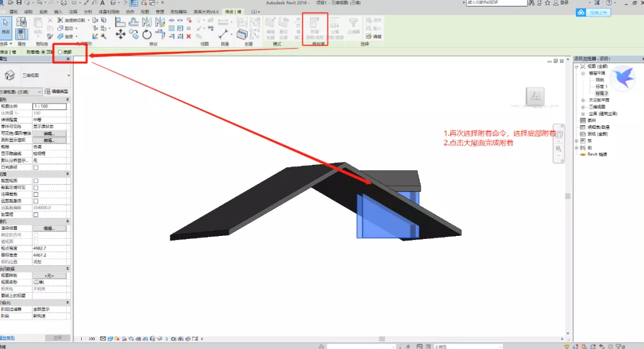This screenshot has width=644, height=349.
Task: Click the Zoom Region icon in navigation bar
Action: pyautogui.click(x=559, y=149)
